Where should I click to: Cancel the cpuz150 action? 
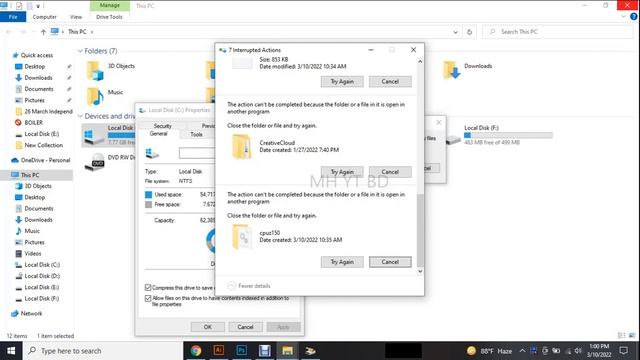point(390,262)
